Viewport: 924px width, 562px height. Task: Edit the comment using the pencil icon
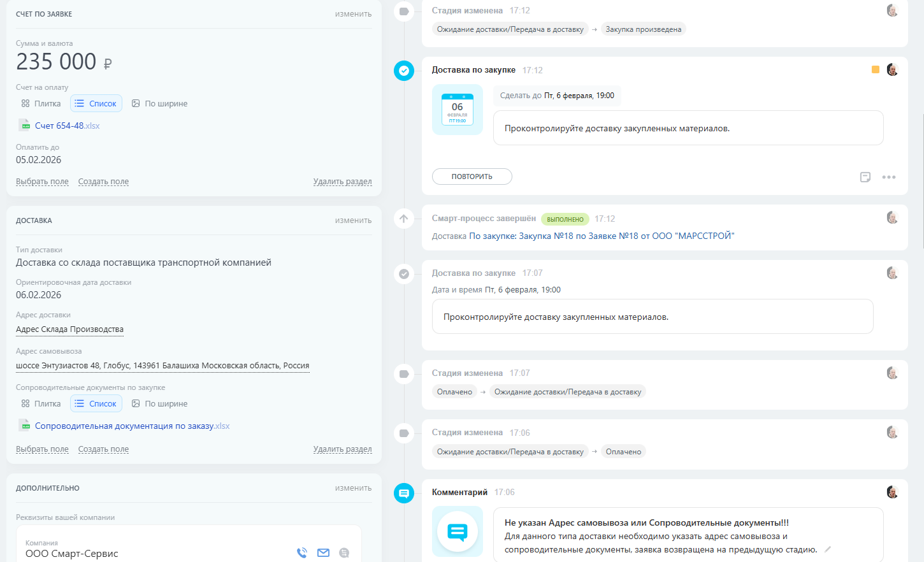click(828, 549)
